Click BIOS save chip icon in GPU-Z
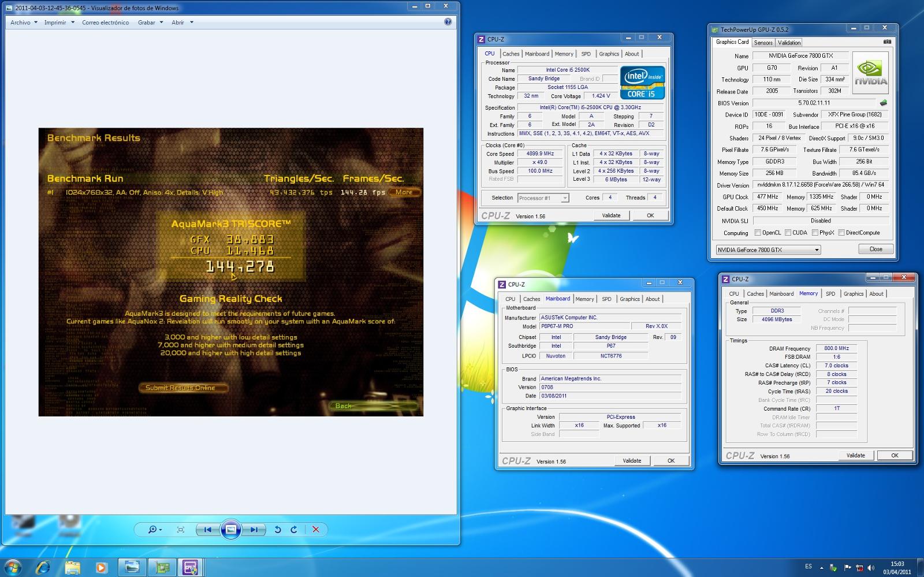The height and width of the screenshot is (577, 924). tap(884, 103)
